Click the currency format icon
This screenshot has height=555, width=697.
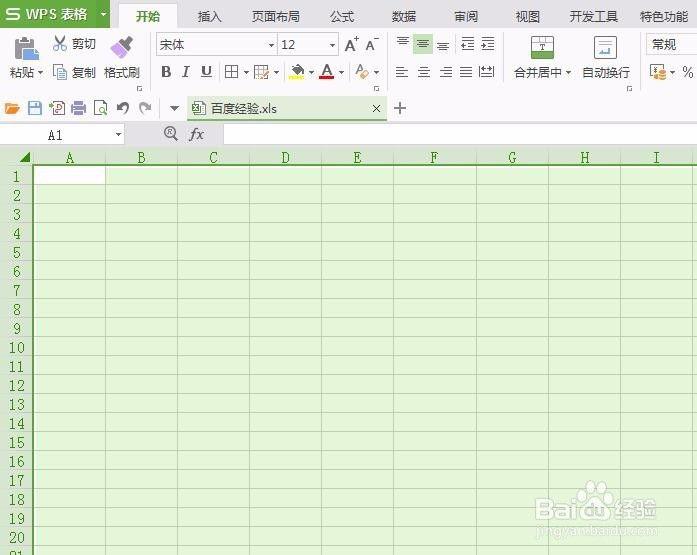[658, 72]
